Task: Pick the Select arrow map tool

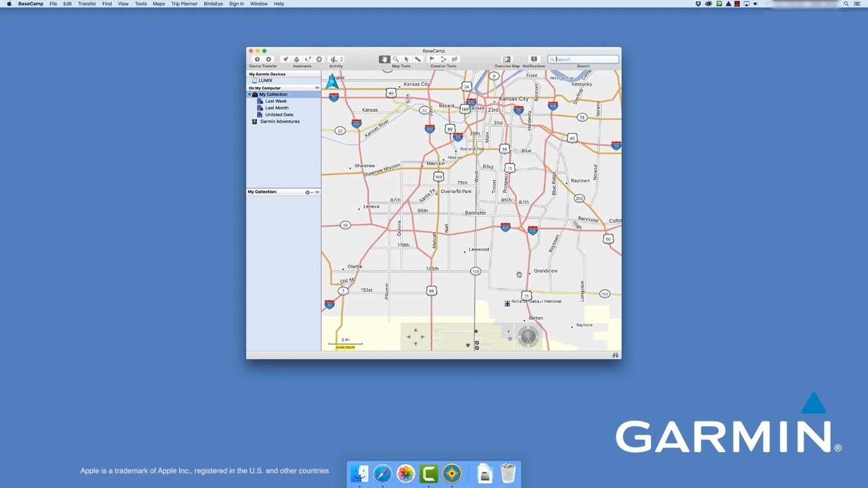Action: 407,60
